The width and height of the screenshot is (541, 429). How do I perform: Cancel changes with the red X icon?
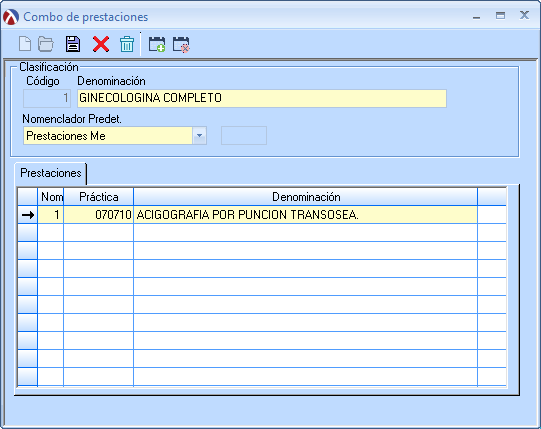coord(101,44)
